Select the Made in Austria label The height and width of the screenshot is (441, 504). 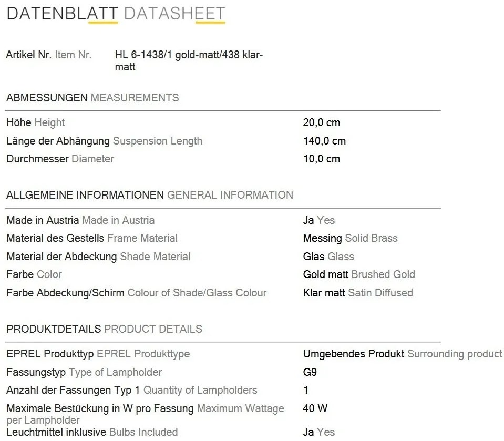point(80,220)
